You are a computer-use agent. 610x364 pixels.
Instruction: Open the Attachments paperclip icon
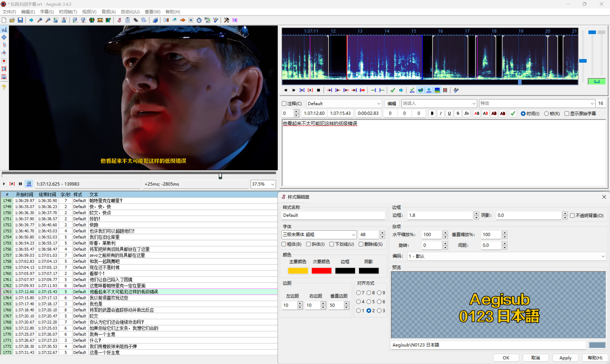click(136, 20)
